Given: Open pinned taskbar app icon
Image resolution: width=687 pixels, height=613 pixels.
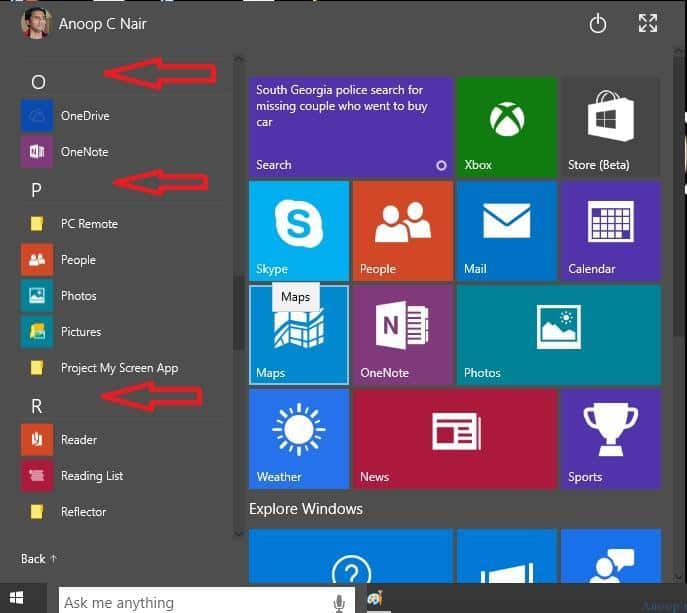Looking at the screenshot, I should coord(375,598).
